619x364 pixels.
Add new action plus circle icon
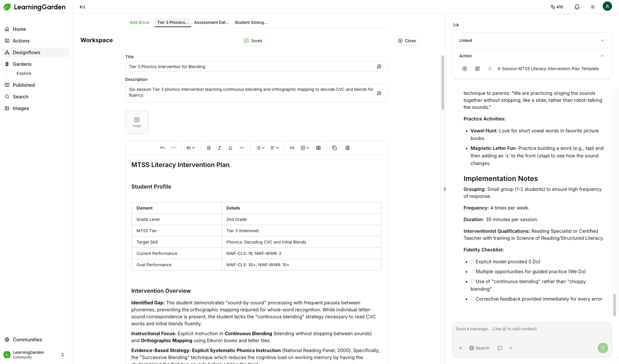click(465, 69)
